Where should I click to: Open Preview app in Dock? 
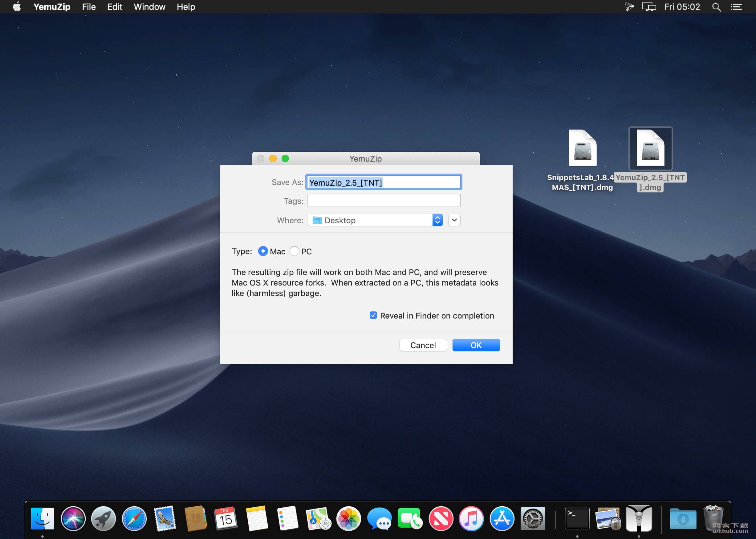coord(608,518)
